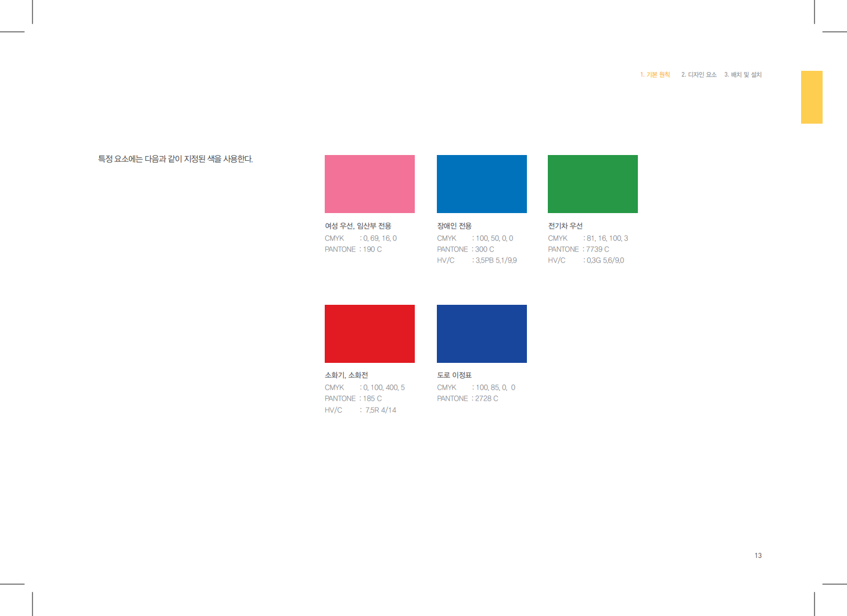Click the PANTONE 190 C value
Screen dimensions: 847x616
tap(372, 250)
